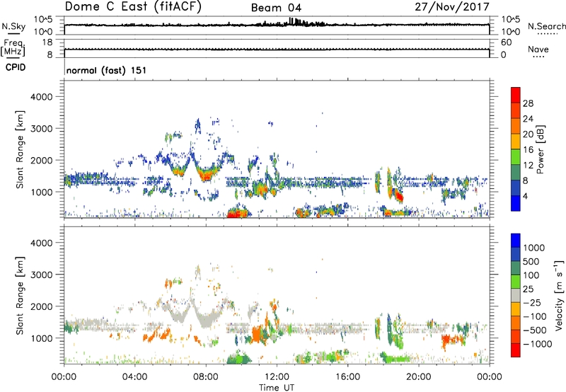Click the 'Slant Range [km]' label of the power panel
The height and width of the screenshot is (392, 566).
20,149
